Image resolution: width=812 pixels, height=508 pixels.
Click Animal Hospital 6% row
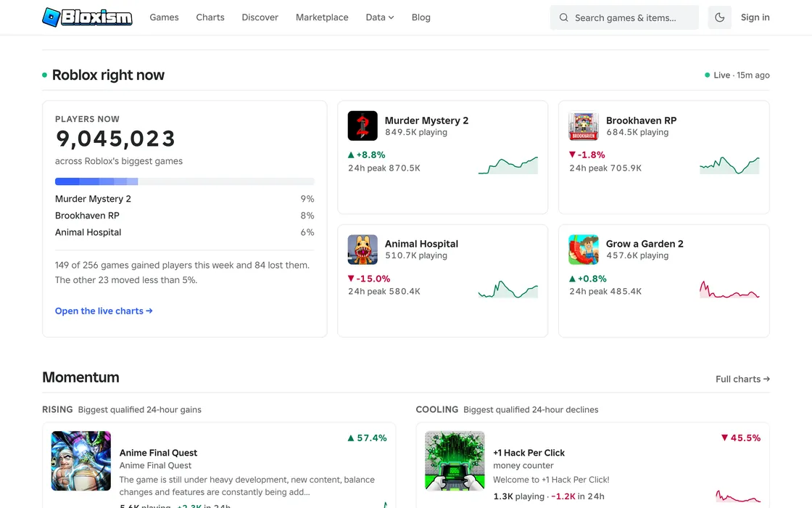click(184, 232)
